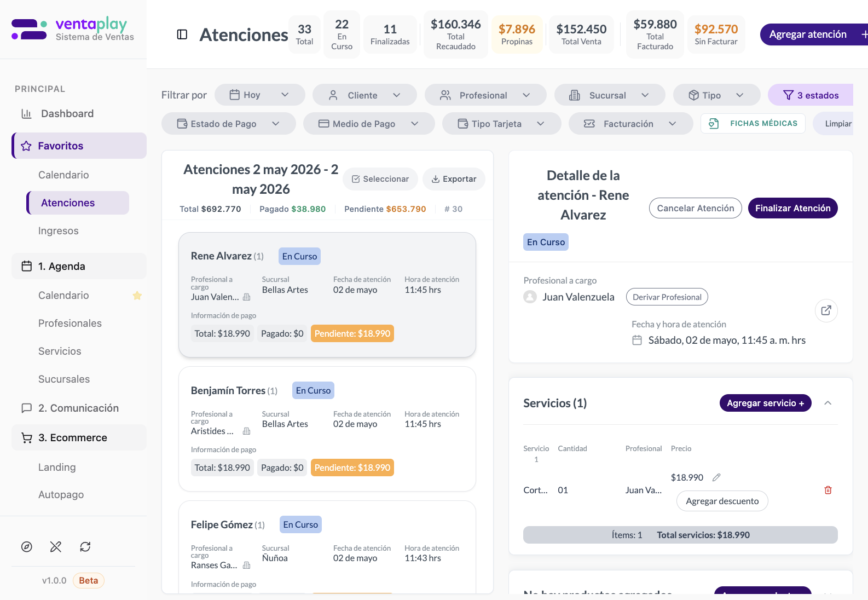Open Calendario under Favoritos

tap(63, 175)
